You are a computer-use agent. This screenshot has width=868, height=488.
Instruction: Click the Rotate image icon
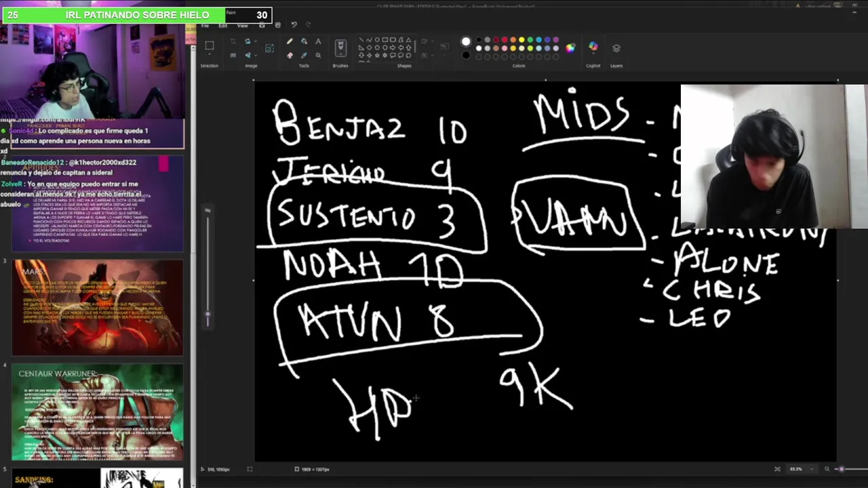(x=248, y=41)
